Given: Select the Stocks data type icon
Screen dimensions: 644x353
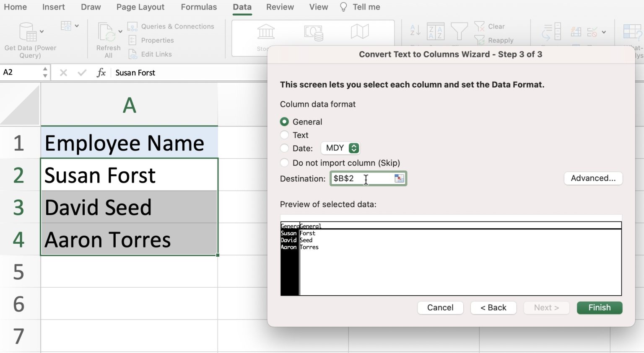Looking at the screenshot, I should 266,32.
